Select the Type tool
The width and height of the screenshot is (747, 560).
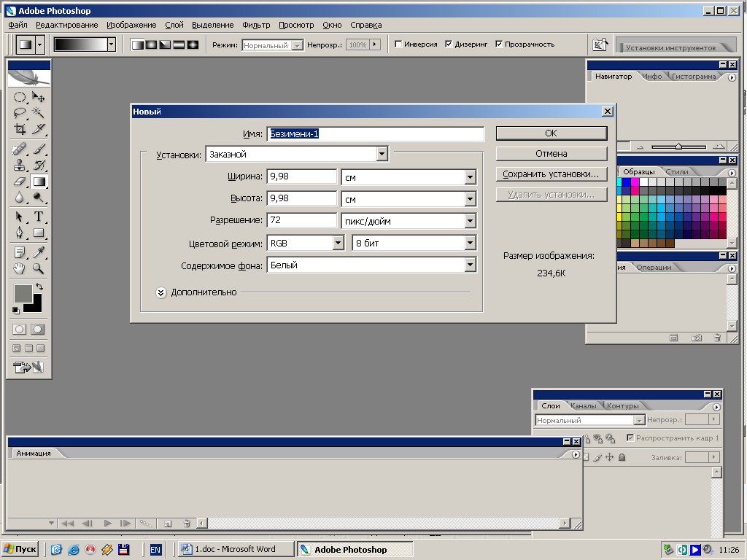tap(38, 217)
